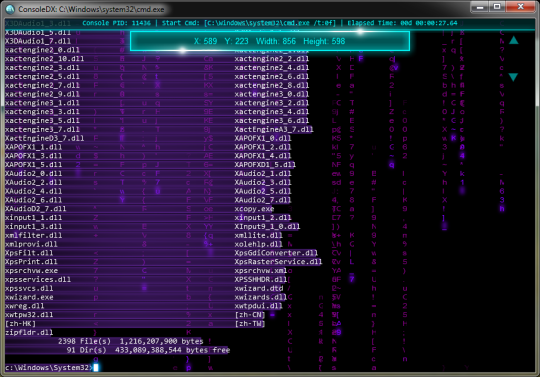The height and width of the screenshot is (377, 540).
Task: Click file name XAudio2_2.dll
Action: pyautogui.click(x=33, y=182)
